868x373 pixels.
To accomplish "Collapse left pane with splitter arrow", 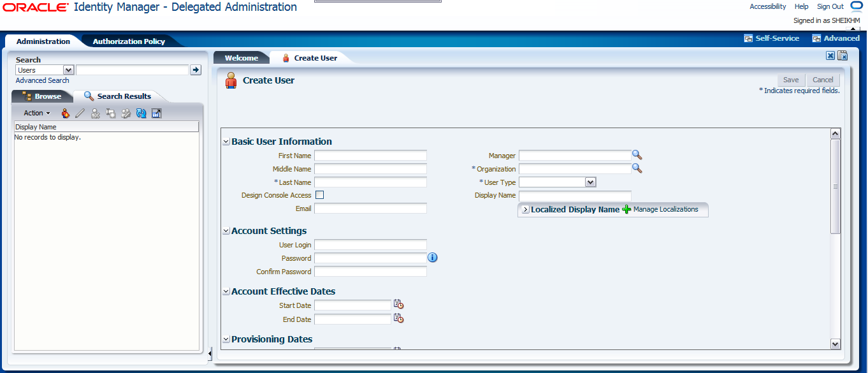I will [x=210, y=353].
